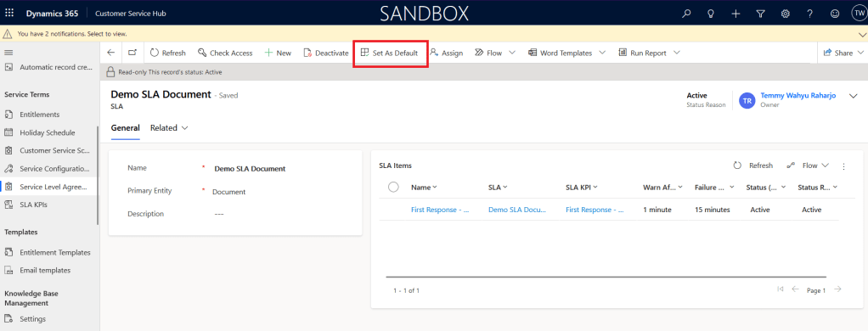Viewport: 868px width, 331px height.
Task: Click the smiley feedback icon
Action: pos(835,14)
